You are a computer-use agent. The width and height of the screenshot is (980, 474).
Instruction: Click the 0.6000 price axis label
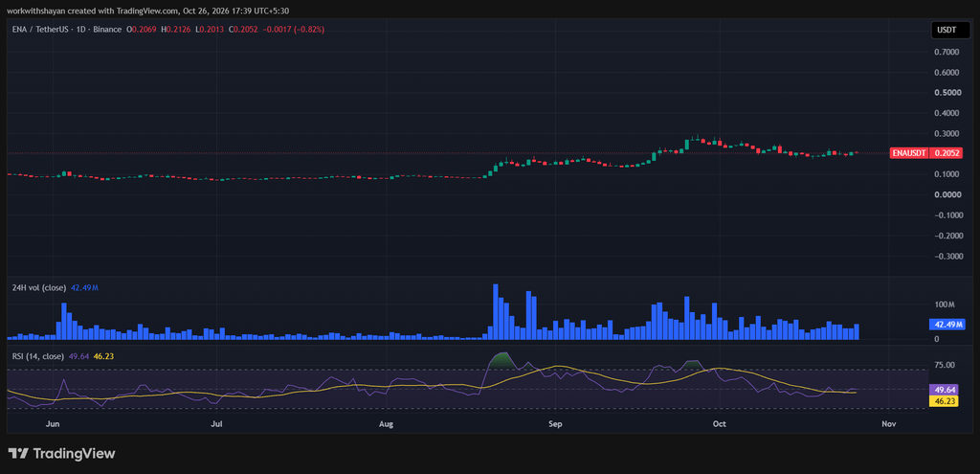(x=947, y=73)
